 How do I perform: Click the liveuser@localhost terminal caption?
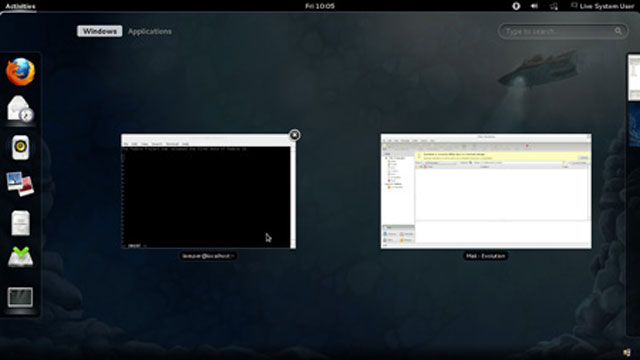pos(208,256)
